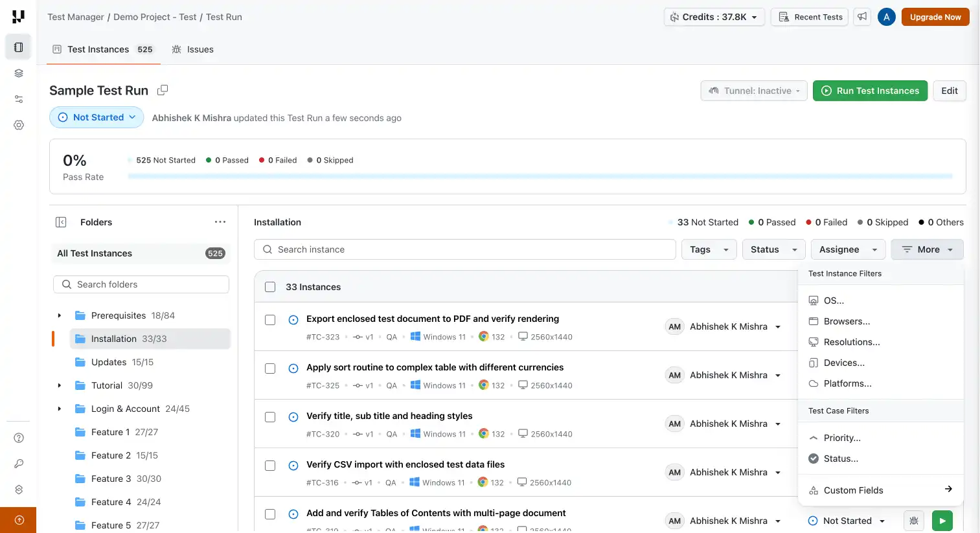Click the LambdaTest logo in the sidebar
Screen dimensions: 980x533
coord(18,16)
